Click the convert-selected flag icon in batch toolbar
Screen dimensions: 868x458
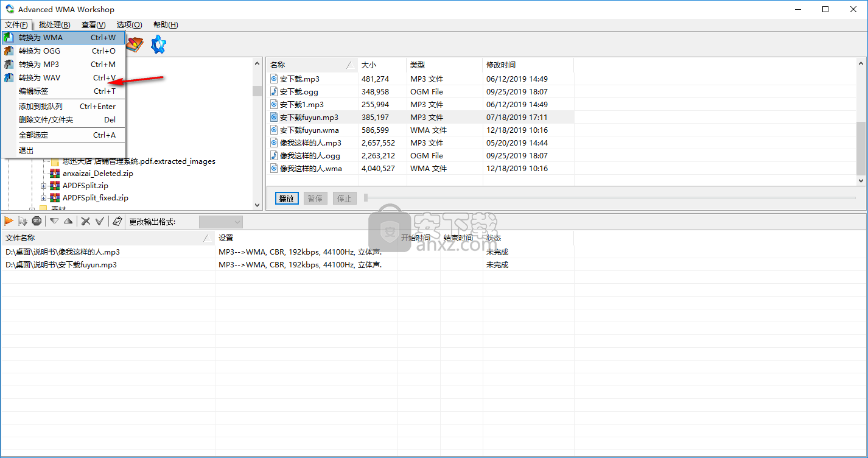click(23, 221)
